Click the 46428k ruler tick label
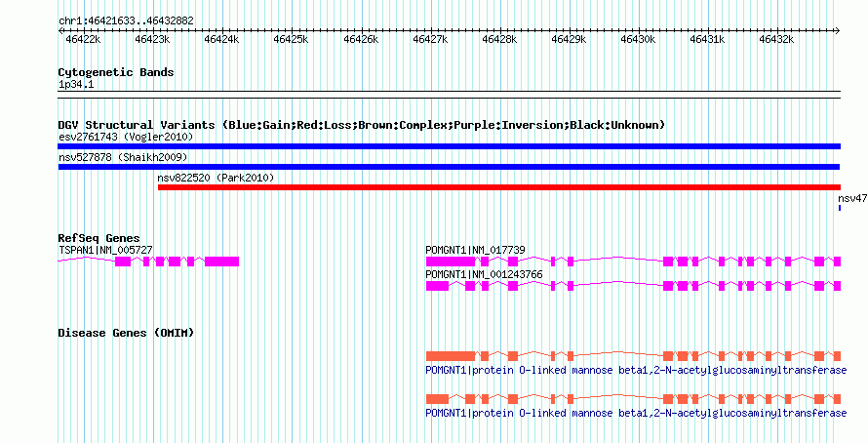The image size is (868, 443). (x=499, y=39)
